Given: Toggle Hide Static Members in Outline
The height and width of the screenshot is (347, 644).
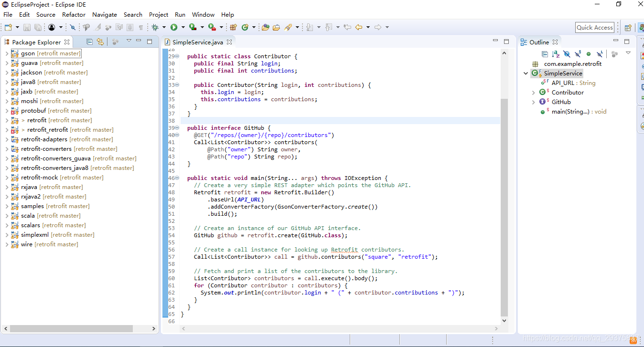Looking at the screenshot, I should 578,54.
